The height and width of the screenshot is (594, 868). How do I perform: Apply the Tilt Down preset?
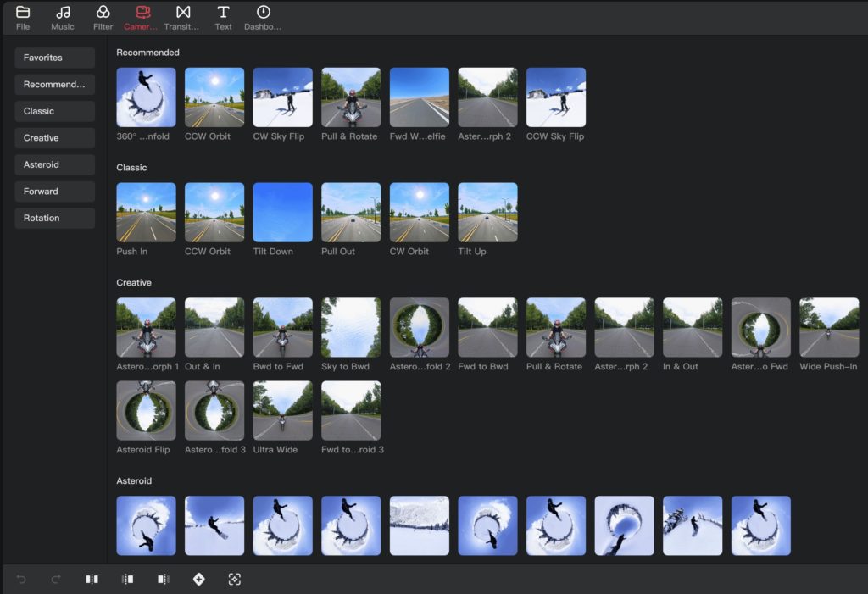tap(283, 213)
